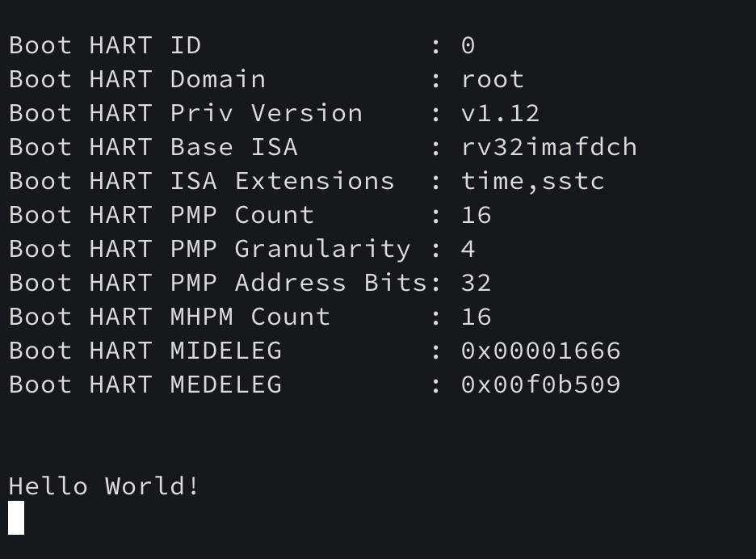
Task: Click the PMP Granularity value 4
Action: [x=468, y=249]
